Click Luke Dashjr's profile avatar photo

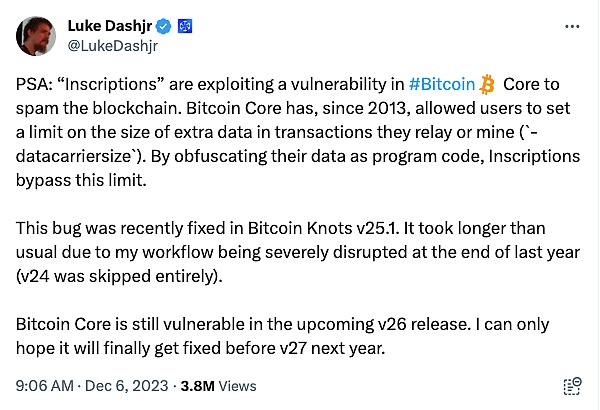[x=36, y=36]
